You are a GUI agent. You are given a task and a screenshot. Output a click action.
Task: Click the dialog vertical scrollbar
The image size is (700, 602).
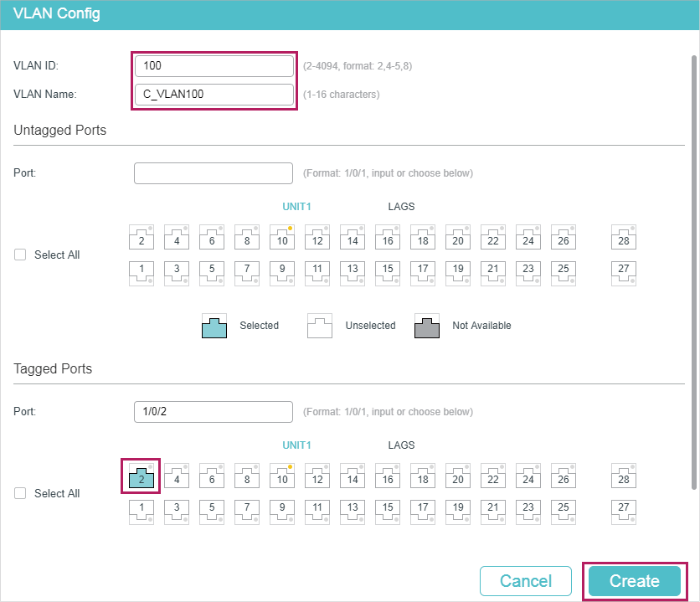click(694, 272)
